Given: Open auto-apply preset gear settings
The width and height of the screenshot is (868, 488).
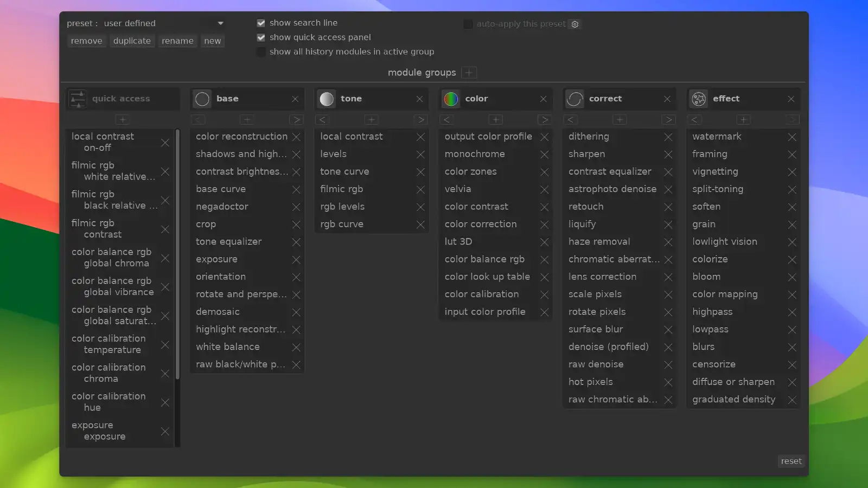Looking at the screenshot, I should (x=575, y=24).
